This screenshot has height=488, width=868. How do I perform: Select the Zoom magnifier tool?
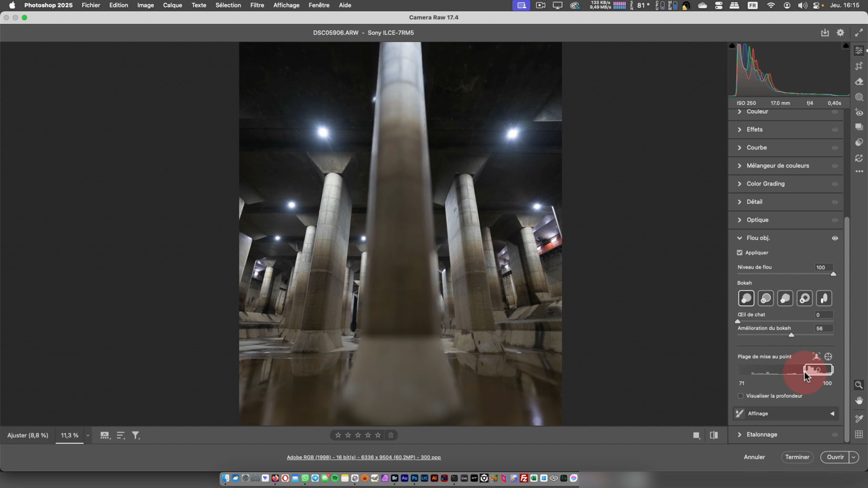pyautogui.click(x=858, y=385)
